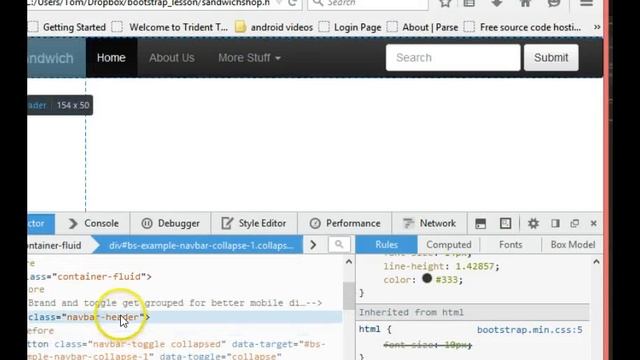This screenshot has height=360, width=640.
Task: Switch to the Inspector tab
Action: click(x=41, y=223)
